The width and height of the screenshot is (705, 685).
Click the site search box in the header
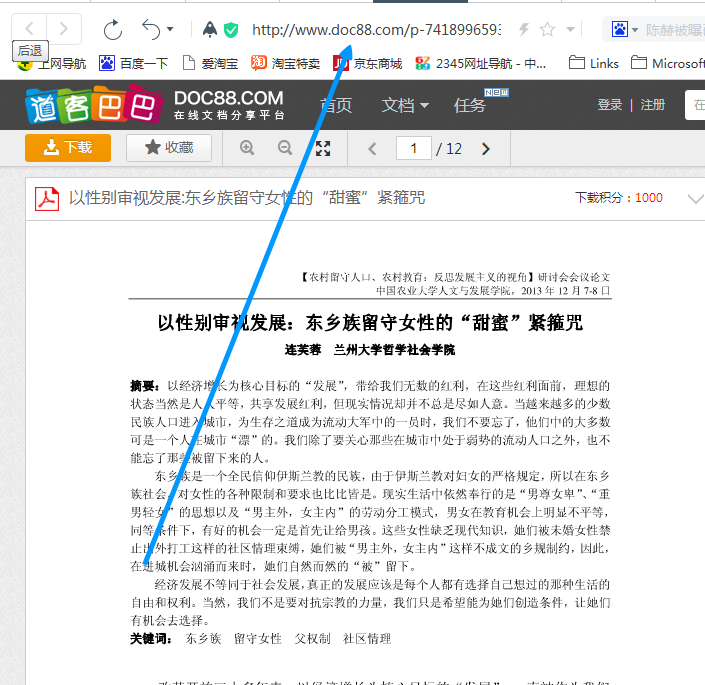[x=695, y=105]
